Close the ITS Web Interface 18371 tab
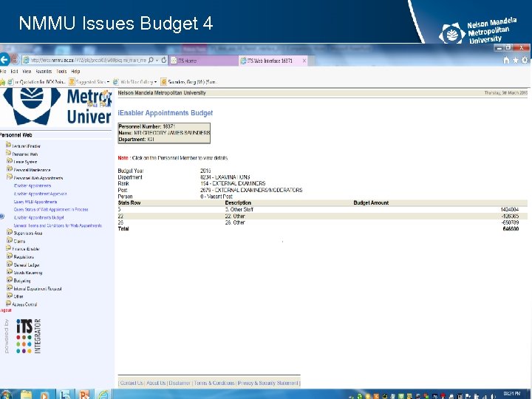This screenshot has height=399, width=532. pos(304,61)
